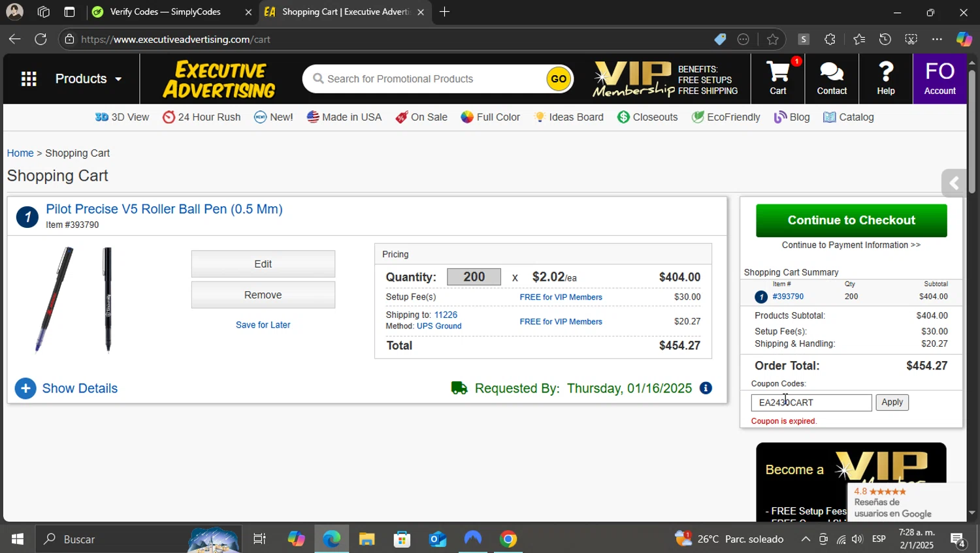Click FREE for VIP Members shipping link

click(561, 322)
